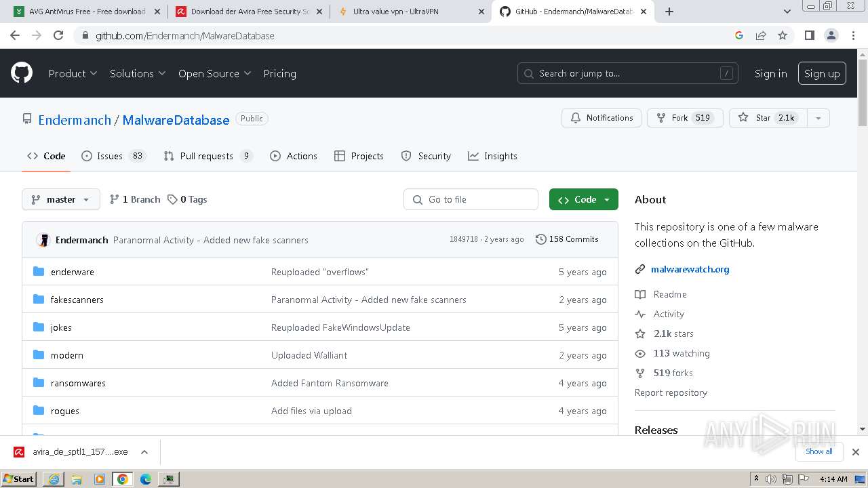Open the Windows Start menu

click(19, 479)
